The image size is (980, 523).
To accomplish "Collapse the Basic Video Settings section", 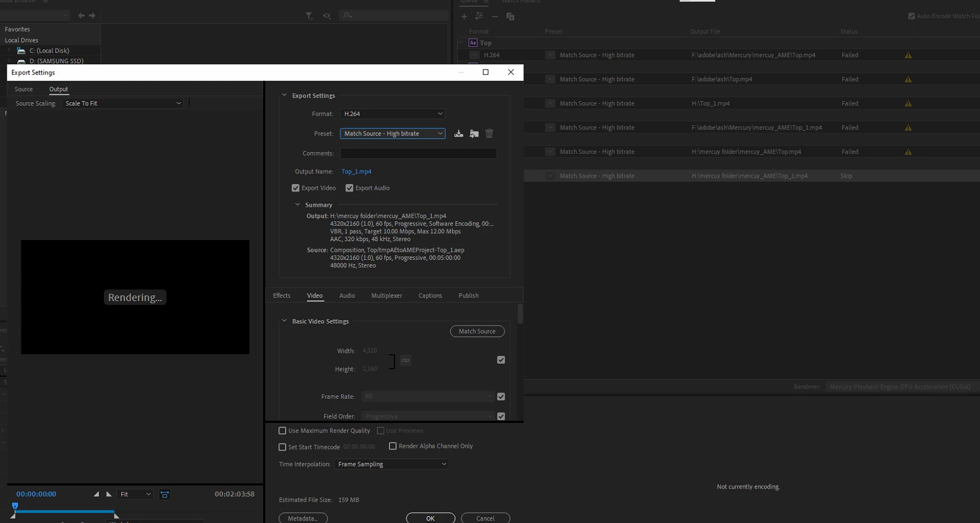I will [284, 321].
